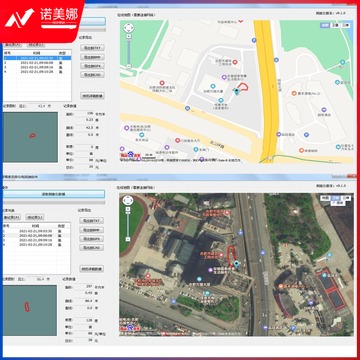
Task: Click export to GPX button in lower window
Action: pos(92,239)
